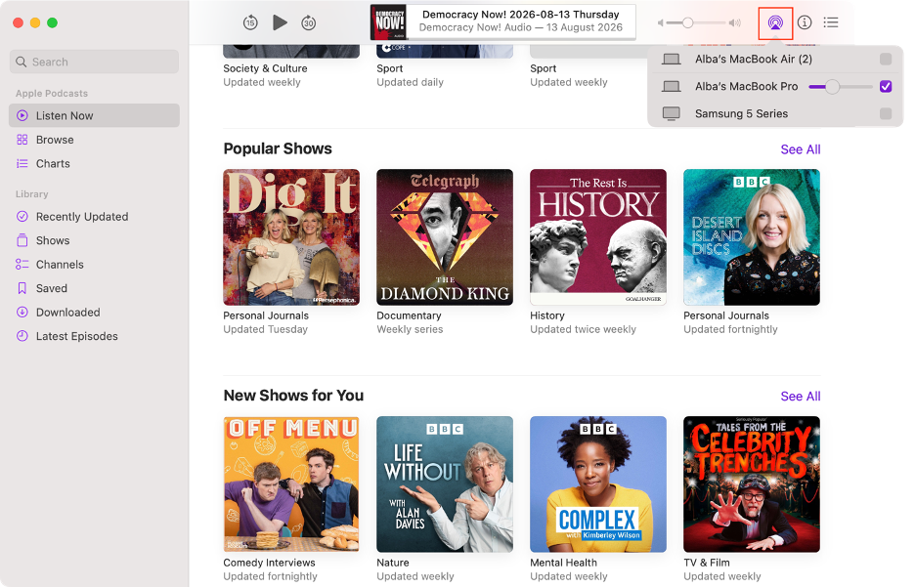
Task: Open Tales from the Celebrity Trenches
Action: pos(752,484)
